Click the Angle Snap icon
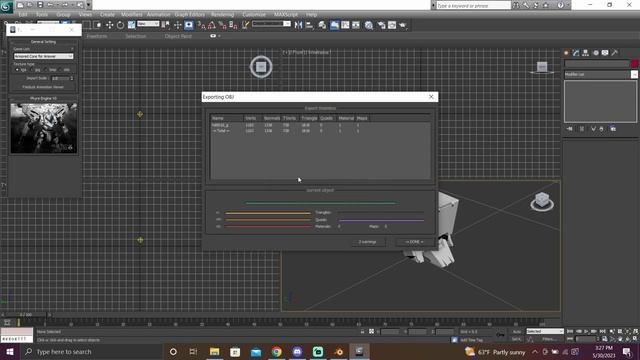Image resolution: width=640 pixels, height=360 pixels. (212, 25)
